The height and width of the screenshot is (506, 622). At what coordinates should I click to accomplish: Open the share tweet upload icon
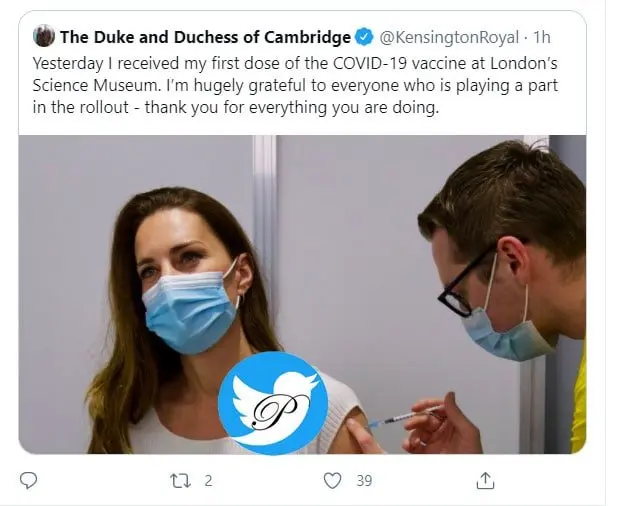(485, 480)
